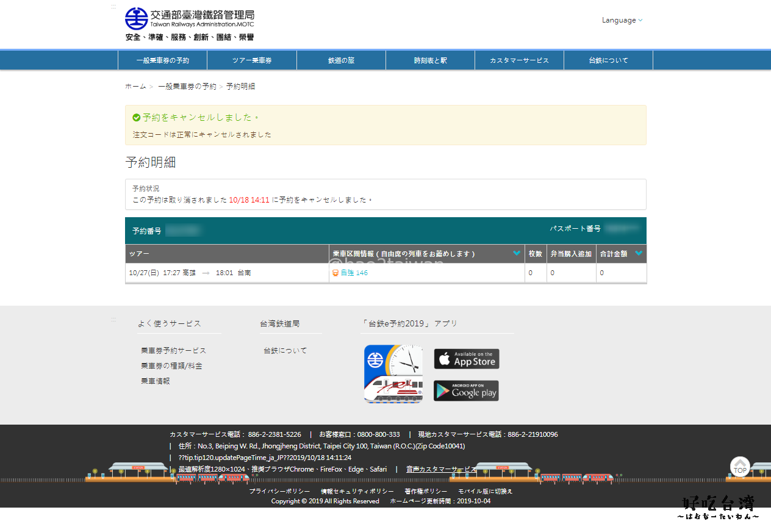Open the 音声カスタマーサービス link
Screen dimensions: 771x532
tap(441, 469)
